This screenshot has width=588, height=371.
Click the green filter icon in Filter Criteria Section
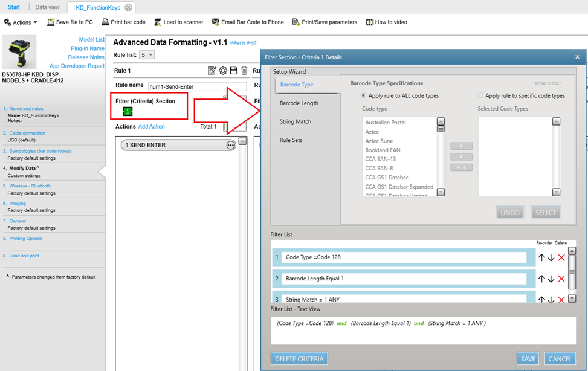point(128,112)
